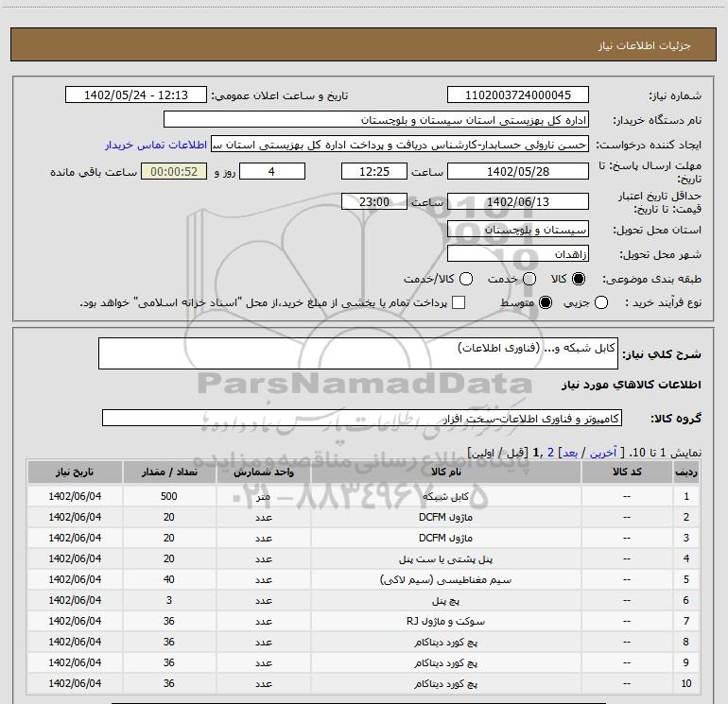The height and width of the screenshot is (704, 728).
Task: Click the delivery province field "سیستان و بلوچستان"
Action: [517, 231]
